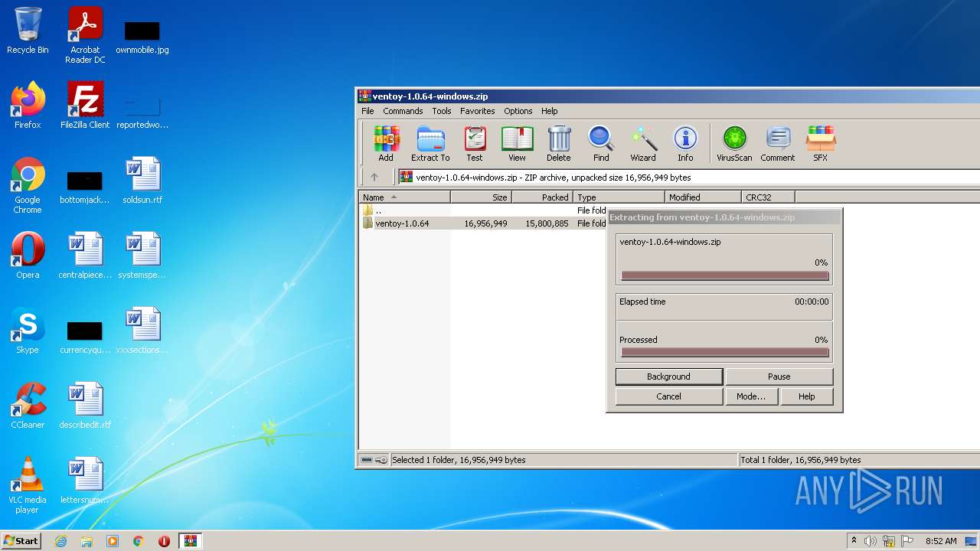The height and width of the screenshot is (551, 980).
Task: Click Opera icon in taskbar
Action: (164, 541)
